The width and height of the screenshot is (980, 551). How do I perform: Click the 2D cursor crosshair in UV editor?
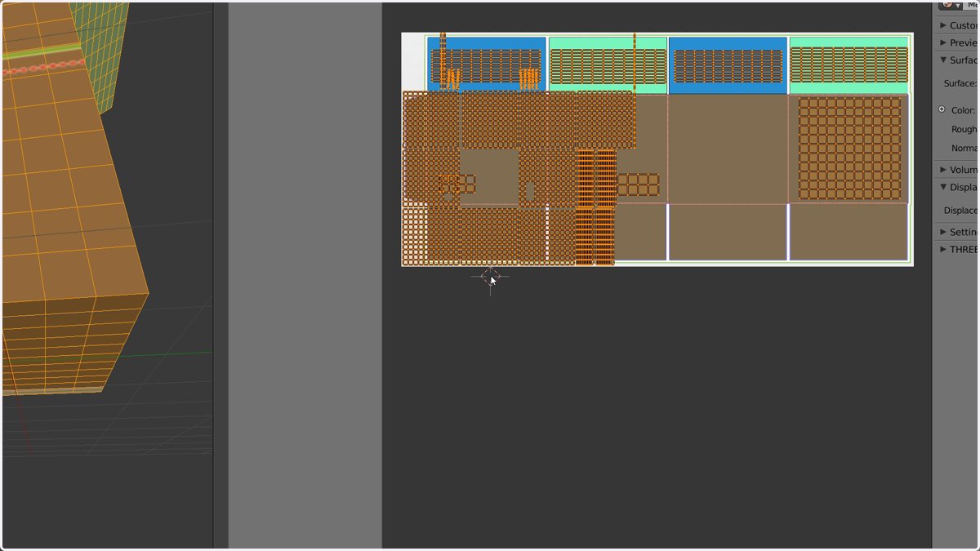click(x=490, y=277)
